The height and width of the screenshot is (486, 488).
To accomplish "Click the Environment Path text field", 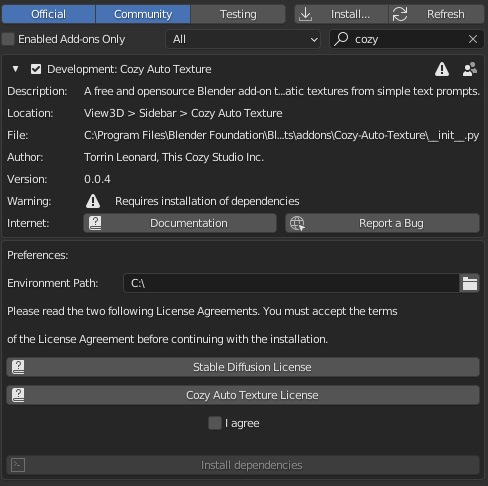I will [x=291, y=283].
